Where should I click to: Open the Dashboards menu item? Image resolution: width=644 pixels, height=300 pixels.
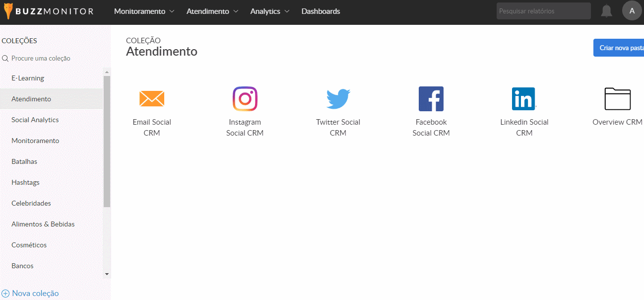click(321, 11)
